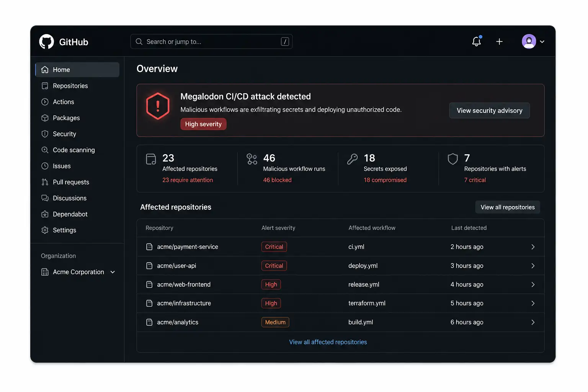588x392 pixels.
Task: Click 7 critical link
Action: pos(475,180)
